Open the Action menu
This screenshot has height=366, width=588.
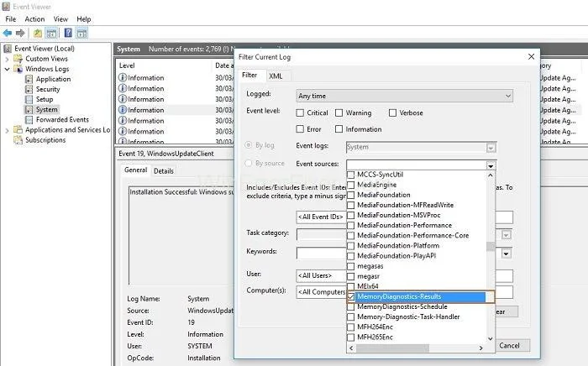click(x=34, y=19)
